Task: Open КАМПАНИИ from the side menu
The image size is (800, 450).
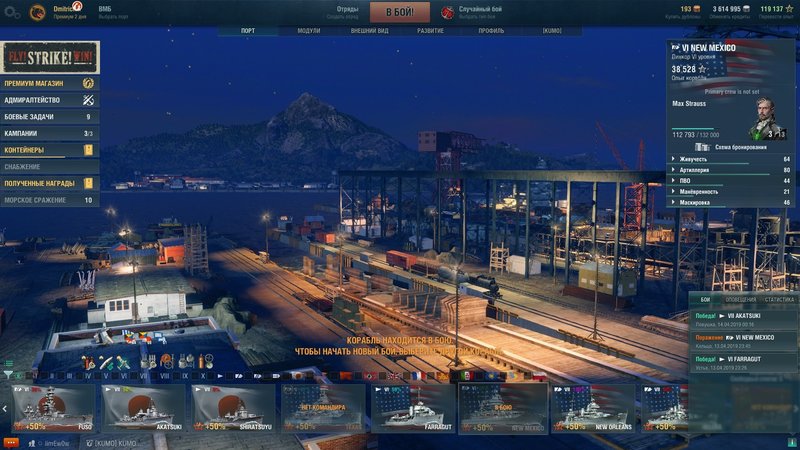Action: click(49, 133)
